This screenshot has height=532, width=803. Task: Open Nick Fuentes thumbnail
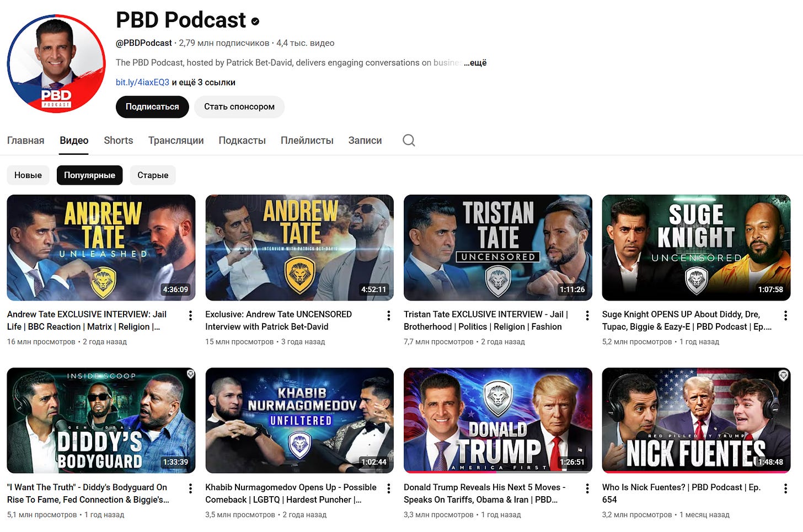point(697,421)
